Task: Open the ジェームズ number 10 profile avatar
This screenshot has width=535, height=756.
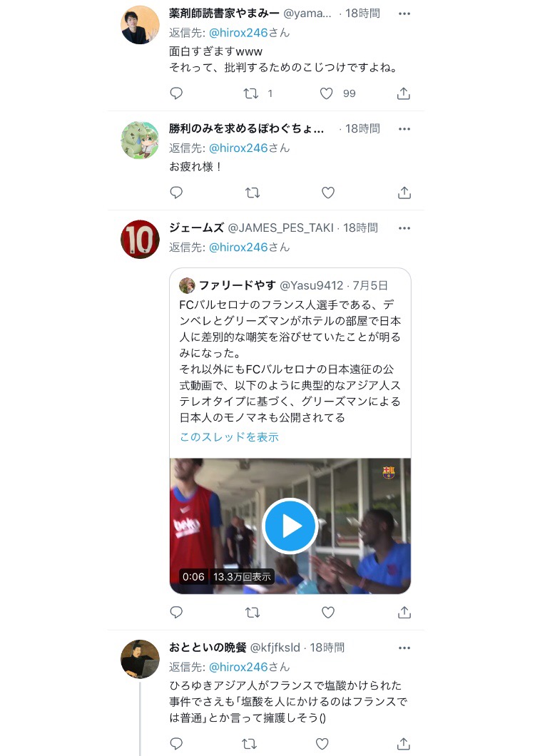Action: pos(140,239)
